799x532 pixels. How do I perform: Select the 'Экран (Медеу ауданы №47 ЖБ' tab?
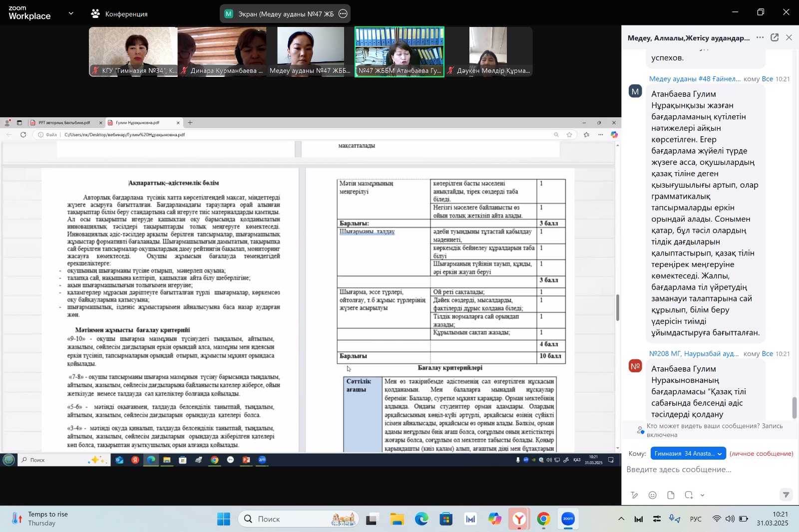pos(280,14)
